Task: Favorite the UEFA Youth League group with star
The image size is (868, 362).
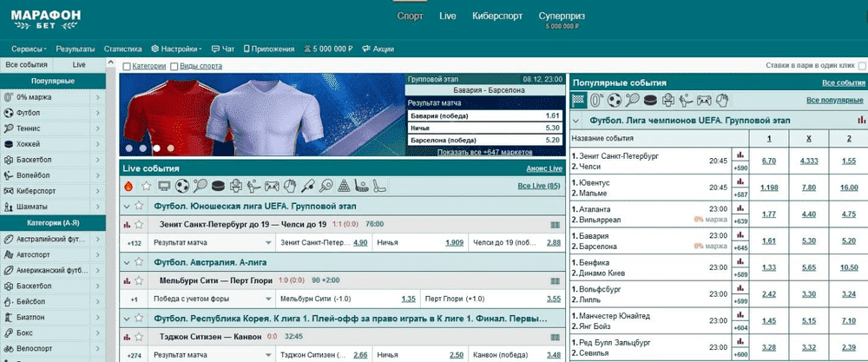Action: pyautogui.click(x=141, y=207)
